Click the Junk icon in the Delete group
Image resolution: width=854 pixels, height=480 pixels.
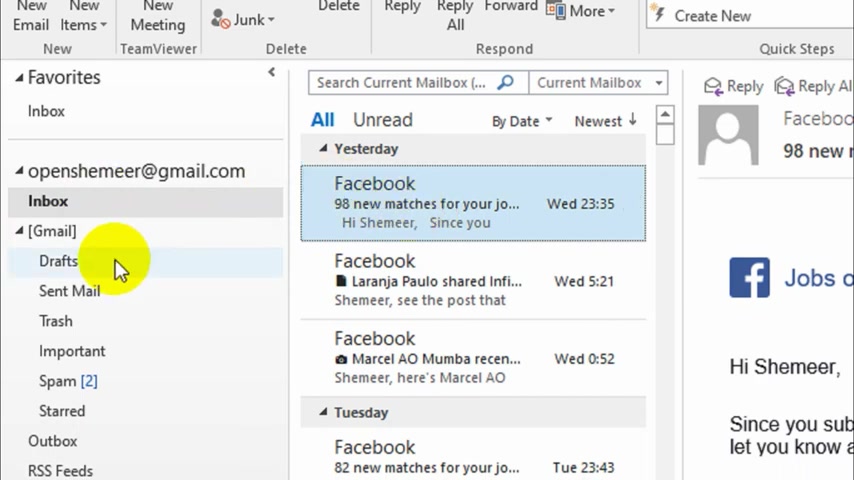pyautogui.click(x=221, y=19)
